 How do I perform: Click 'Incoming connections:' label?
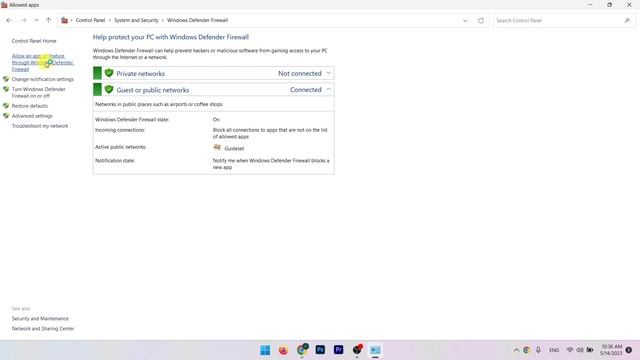coord(120,130)
